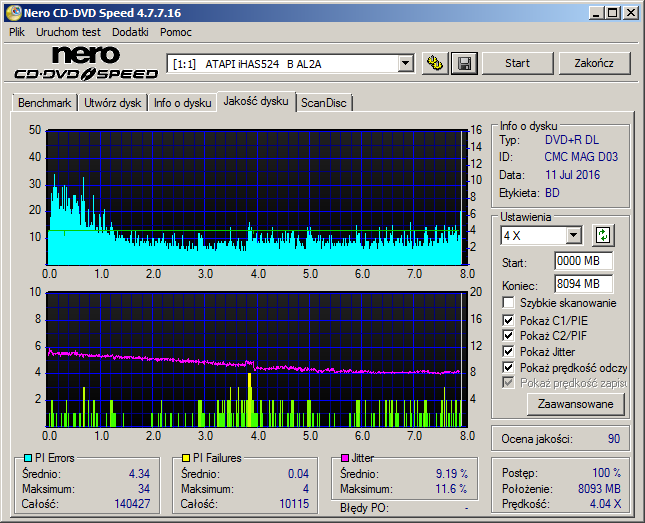
Task: Click the cyan PI Errors color swatch
Action: (x=28, y=458)
